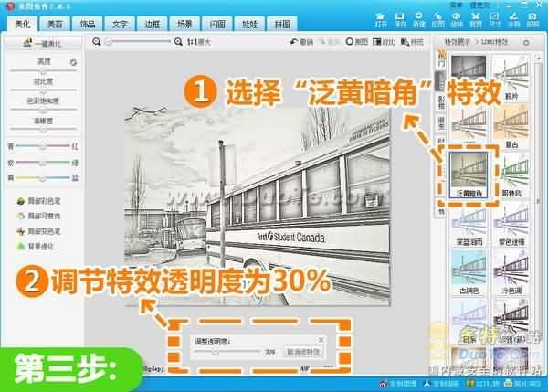Adjust the 亮度 (brightness) slider
The height and width of the screenshot is (392, 548).
pos(44,70)
